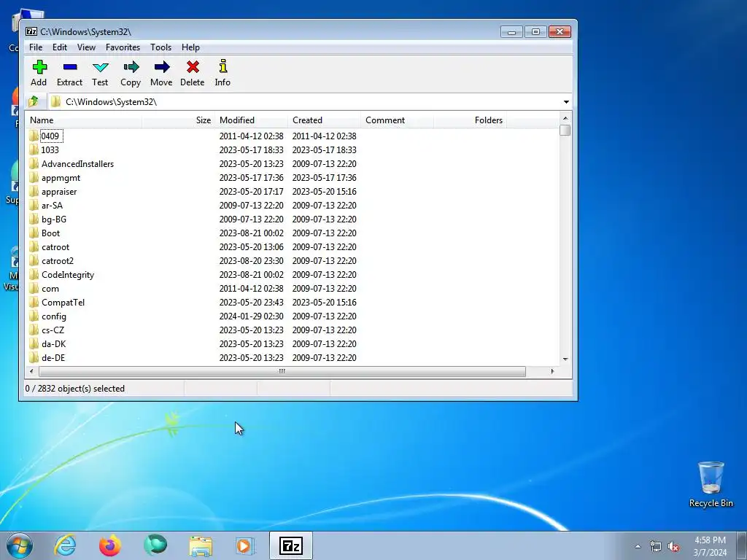Select the AdvancedInstallers folder name
This screenshot has width=747, height=560.
pos(77,164)
